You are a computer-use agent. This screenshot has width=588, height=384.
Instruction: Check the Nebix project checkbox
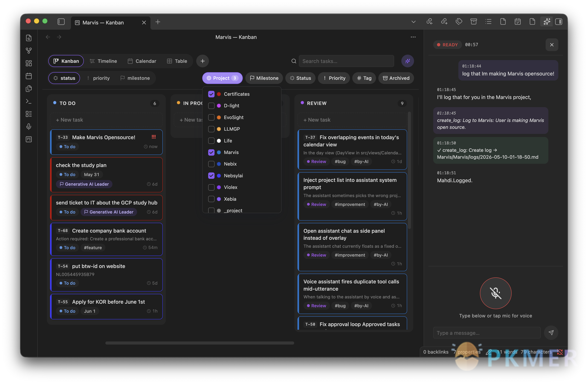tap(211, 164)
